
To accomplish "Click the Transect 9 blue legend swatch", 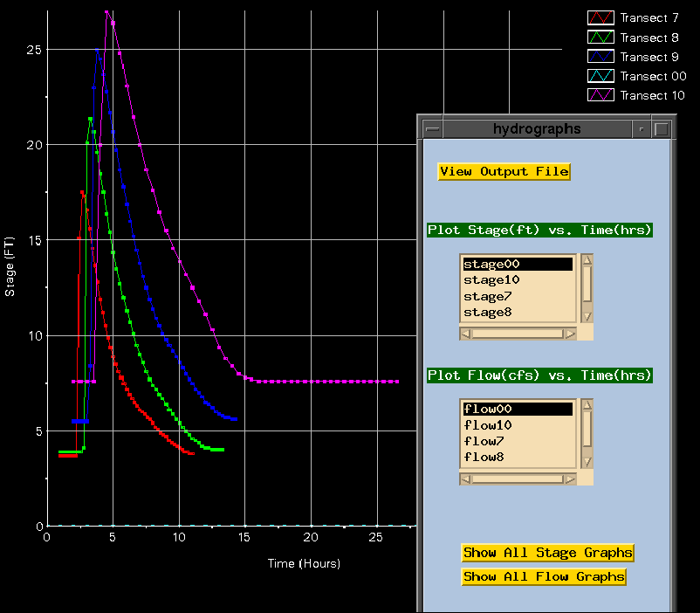I will click(x=600, y=56).
